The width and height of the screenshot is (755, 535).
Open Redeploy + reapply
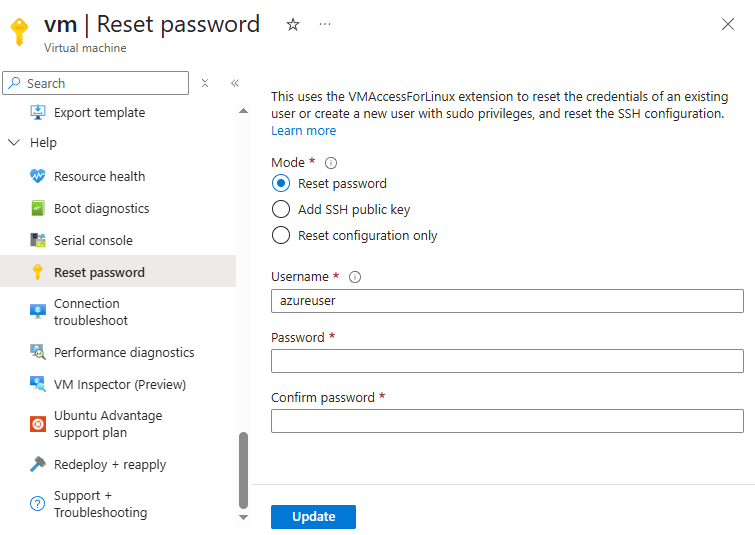pyautogui.click(x=110, y=465)
